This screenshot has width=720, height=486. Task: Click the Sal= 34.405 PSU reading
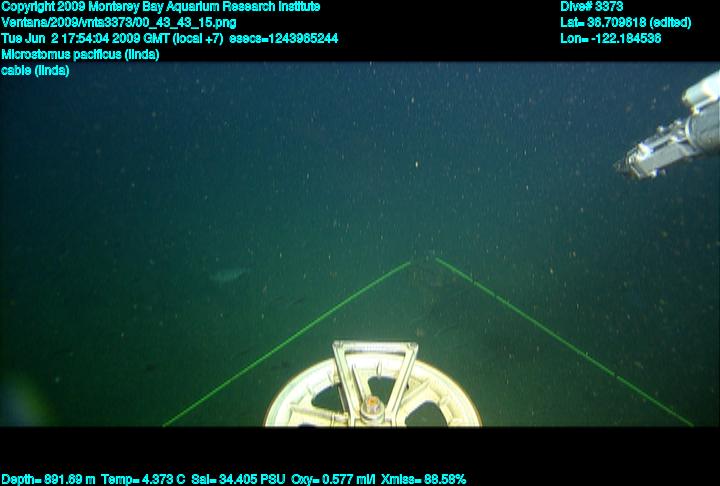(238, 480)
